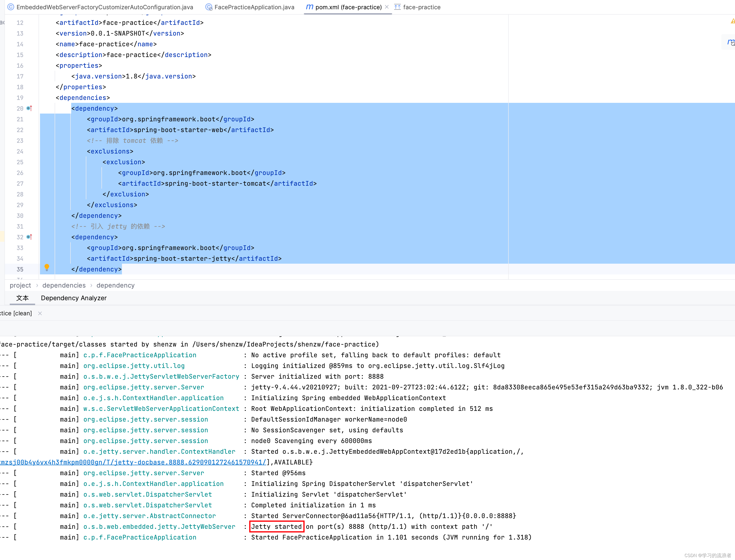Switch to Dependency Analyzer tab

(x=74, y=298)
